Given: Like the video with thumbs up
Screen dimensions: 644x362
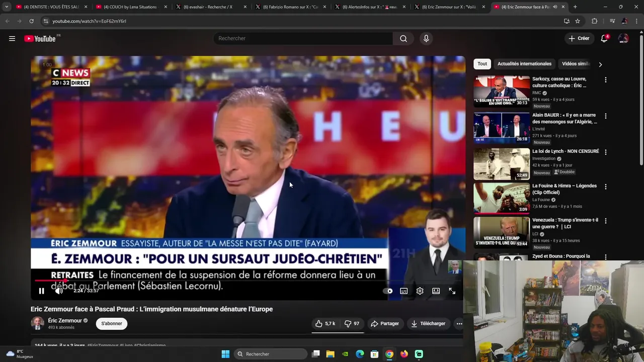Looking at the screenshot, I should [325, 324].
